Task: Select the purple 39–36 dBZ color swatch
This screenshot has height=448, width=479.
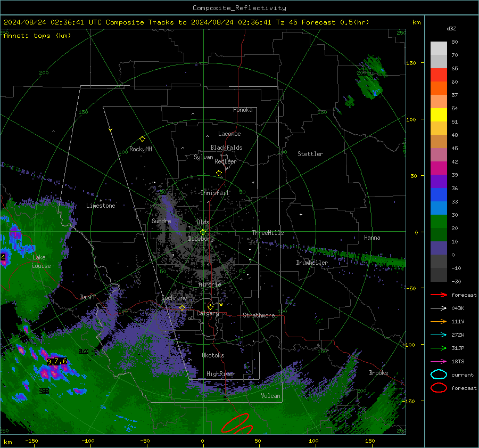Action: [439, 182]
